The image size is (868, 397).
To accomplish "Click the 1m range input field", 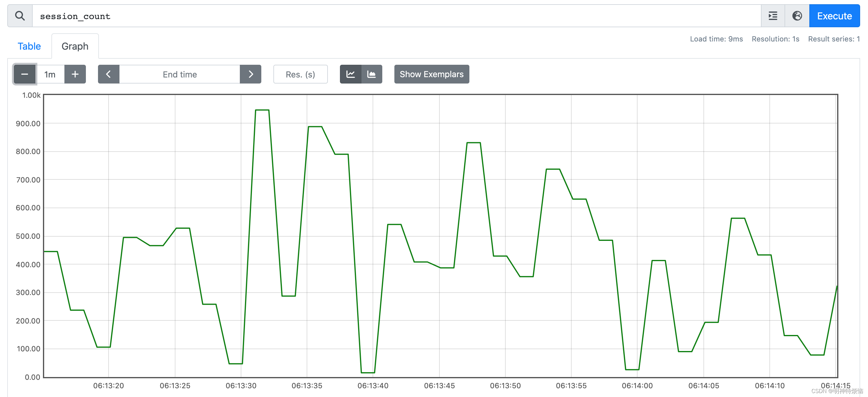I will (50, 74).
